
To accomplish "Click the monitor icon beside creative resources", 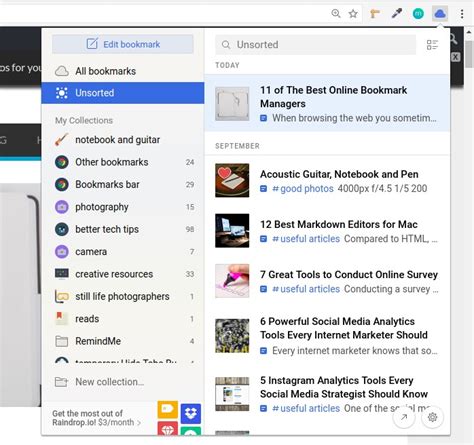I will point(62,274).
